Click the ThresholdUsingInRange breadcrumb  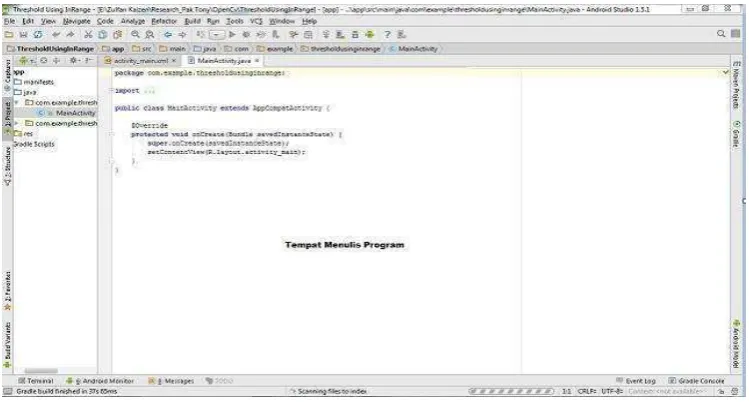tap(51, 49)
